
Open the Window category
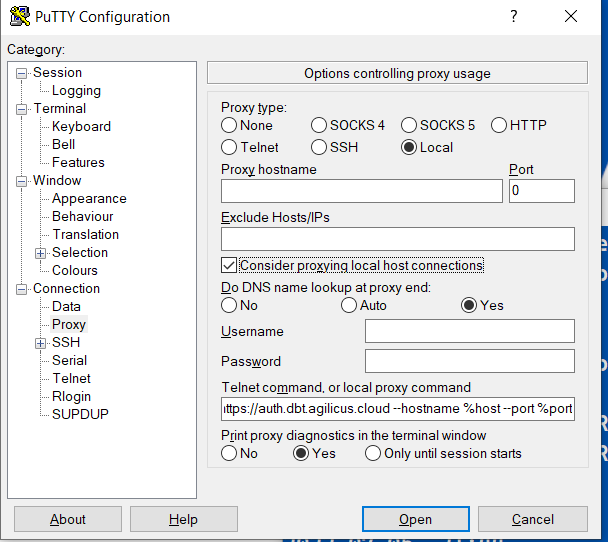point(57,181)
